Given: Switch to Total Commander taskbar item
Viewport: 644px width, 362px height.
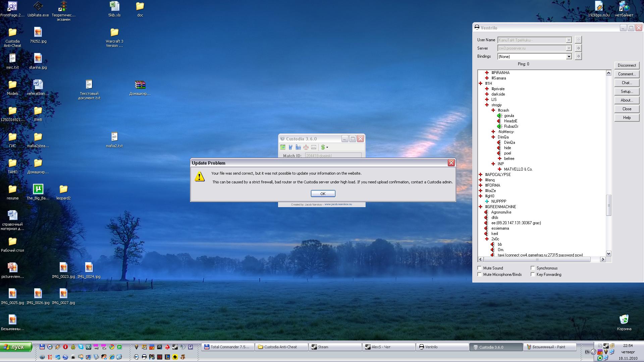Looking at the screenshot, I should [x=227, y=347].
